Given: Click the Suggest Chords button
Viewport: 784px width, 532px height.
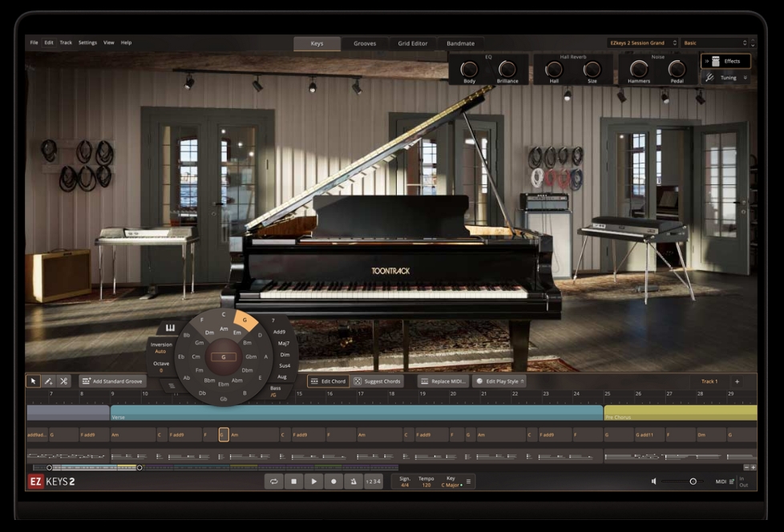Looking at the screenshot, I should pyautogui.click(x=378, y=381).
